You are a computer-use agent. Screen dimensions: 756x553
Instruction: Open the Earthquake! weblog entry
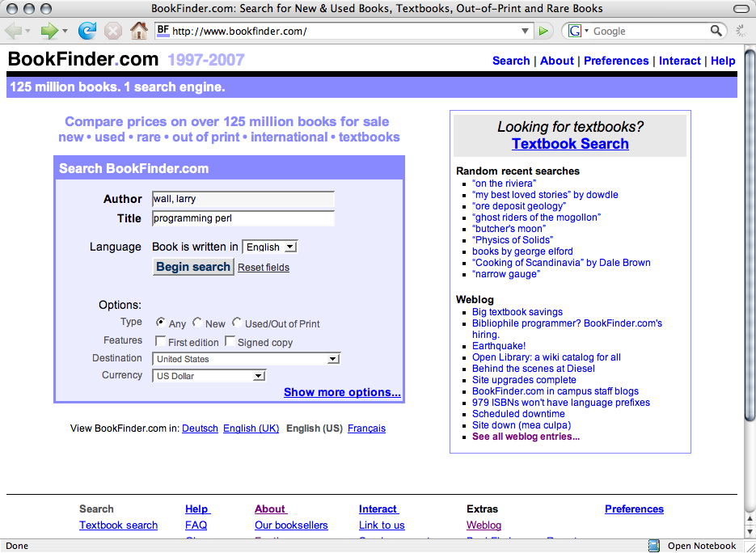pyautogui.click(x=499, y=346)
